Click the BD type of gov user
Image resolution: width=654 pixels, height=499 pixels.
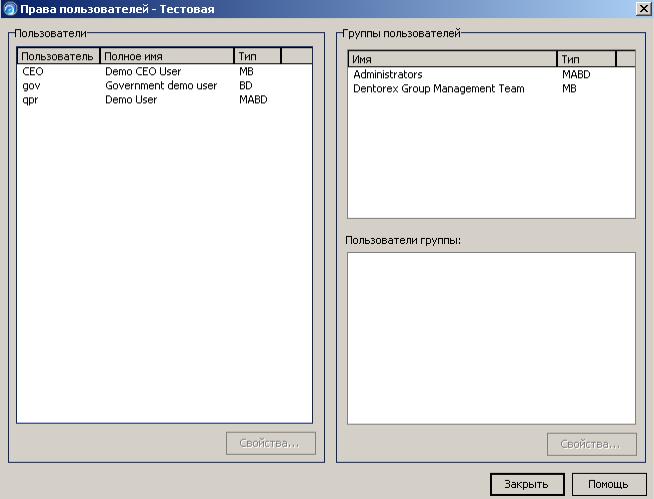click(x=246, y=86)
